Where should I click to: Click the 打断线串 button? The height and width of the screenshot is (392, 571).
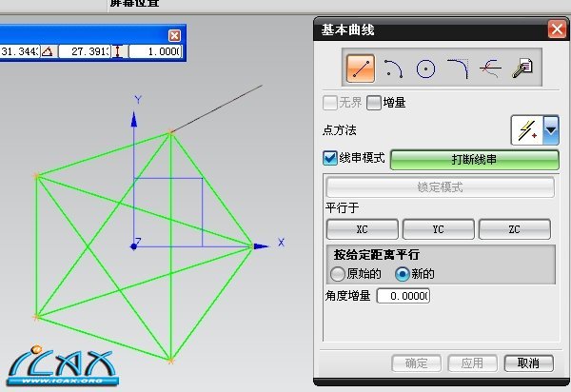coord(475,160)
